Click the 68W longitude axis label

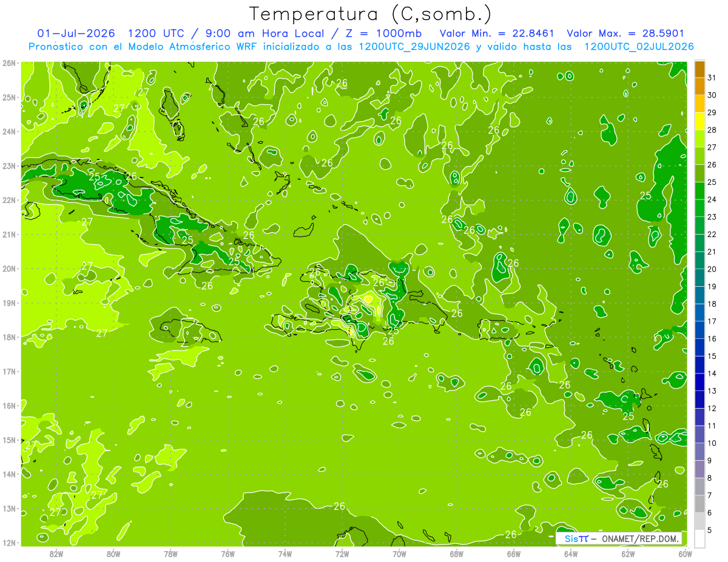tap(457, 553)
